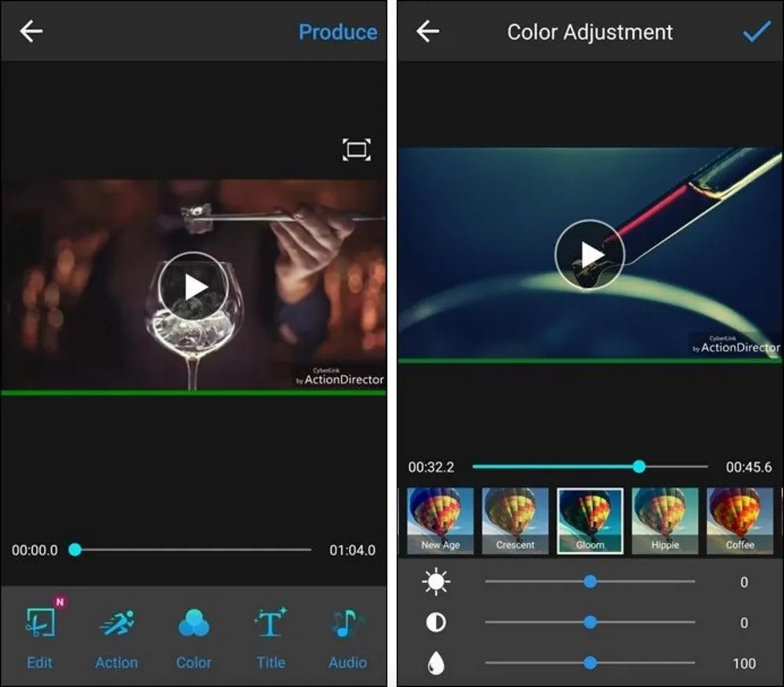The image size is (784, 687).
Task: Select the Action tool
Action: [116, 635]
